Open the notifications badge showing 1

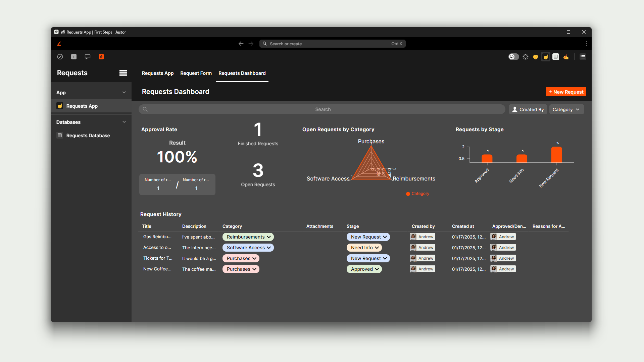click(74, 57)
